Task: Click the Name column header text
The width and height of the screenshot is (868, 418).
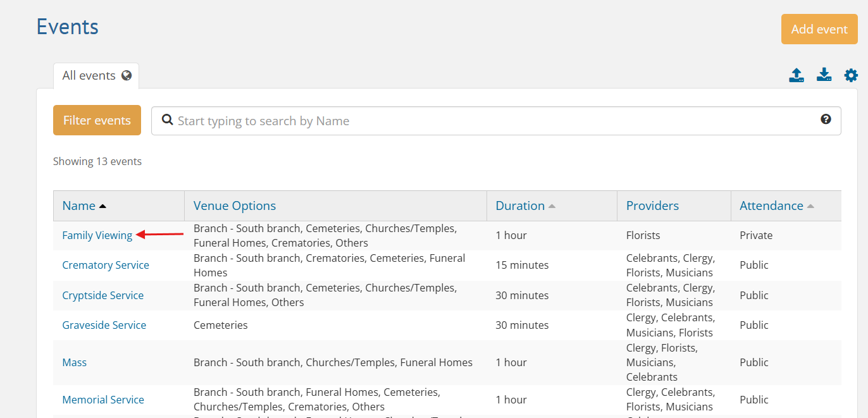Action: click(78, 206)
